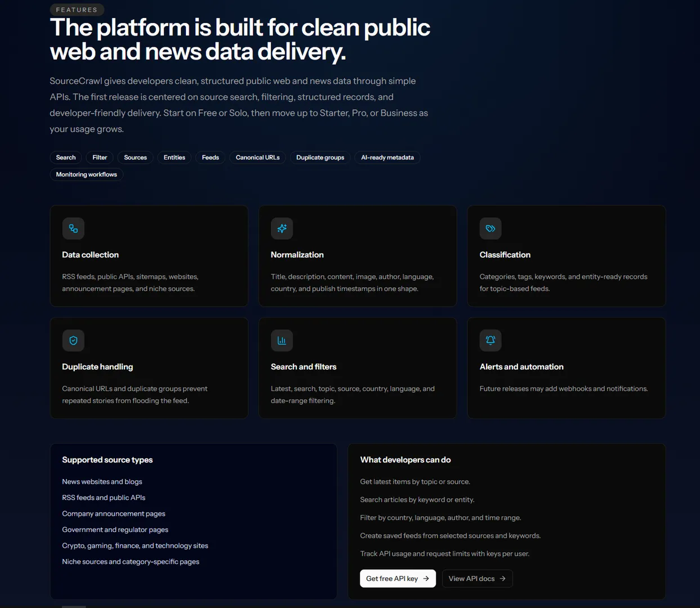Click Niche sources and category-specific pages
The image size is (700, 608).
(x=131, y=562)
